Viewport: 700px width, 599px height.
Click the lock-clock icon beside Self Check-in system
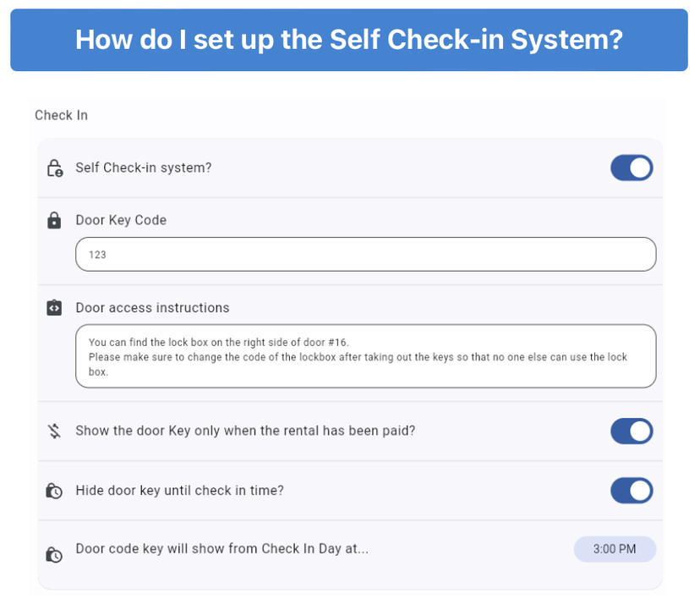pos(54,168)
